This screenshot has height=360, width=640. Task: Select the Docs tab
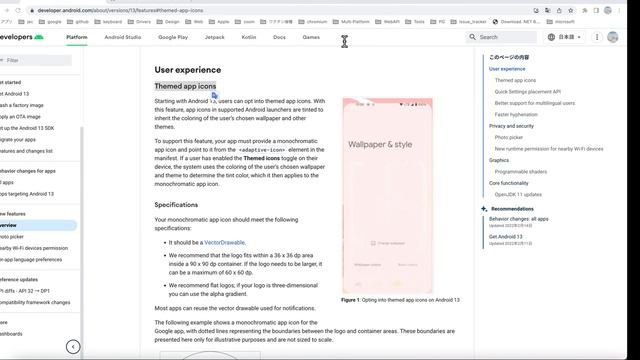[x=279, y=37]
